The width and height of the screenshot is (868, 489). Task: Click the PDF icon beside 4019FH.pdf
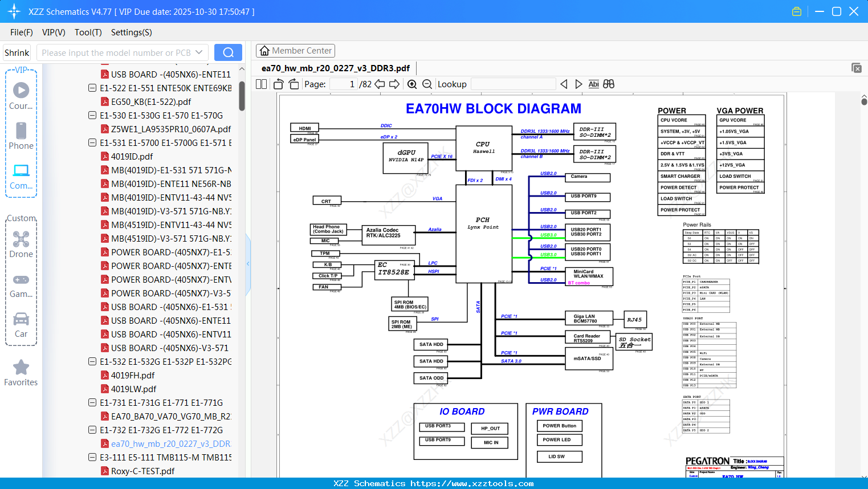[x=105, y=375]
